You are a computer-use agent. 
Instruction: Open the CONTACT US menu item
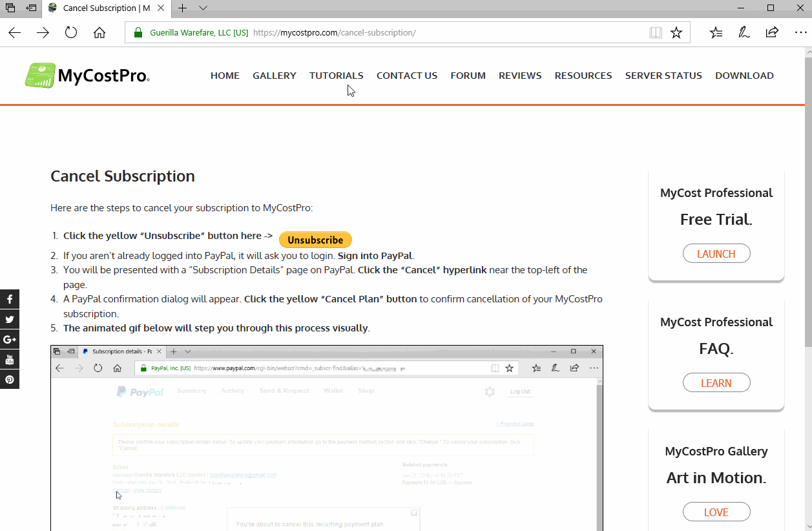click(x=407, y=76)
